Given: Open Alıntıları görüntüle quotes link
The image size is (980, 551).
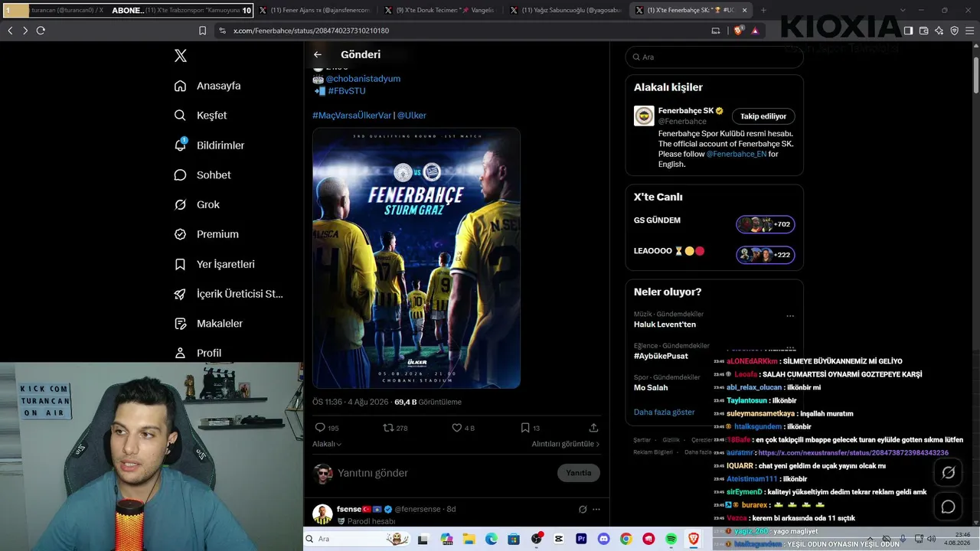Looking at the screenshot, I should coord(566,444).
